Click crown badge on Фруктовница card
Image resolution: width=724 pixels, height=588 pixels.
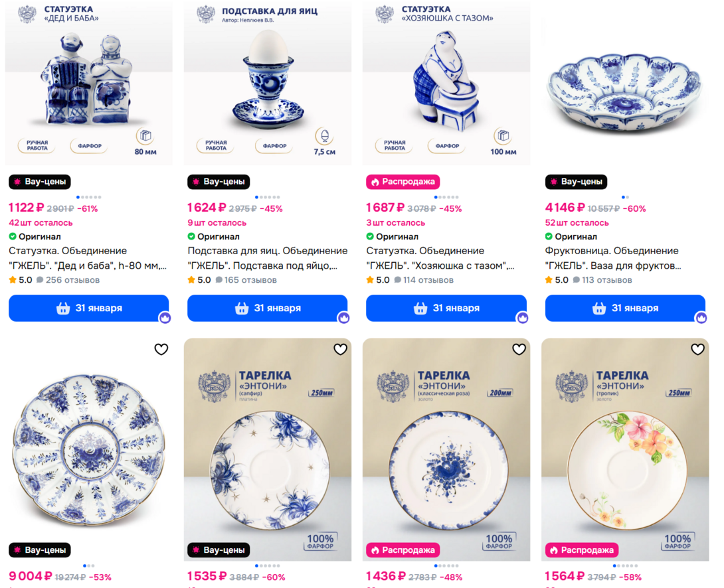pos(701,318)
